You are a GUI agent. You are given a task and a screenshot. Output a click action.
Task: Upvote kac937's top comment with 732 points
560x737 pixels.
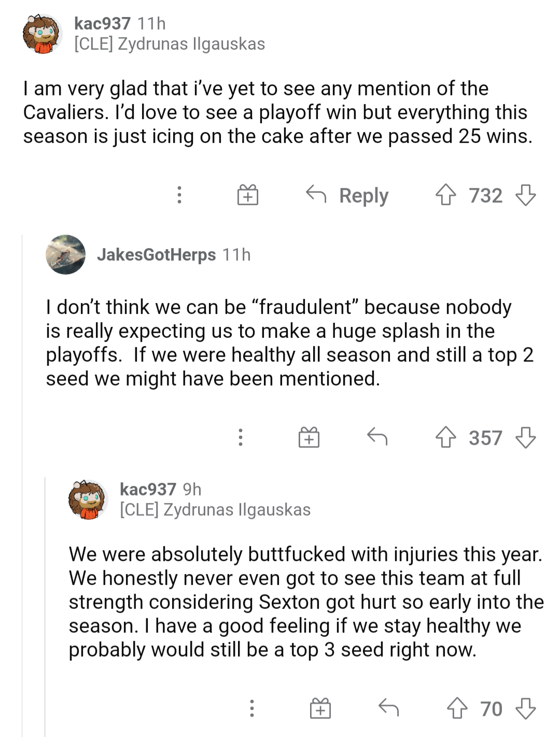point(445,195)
